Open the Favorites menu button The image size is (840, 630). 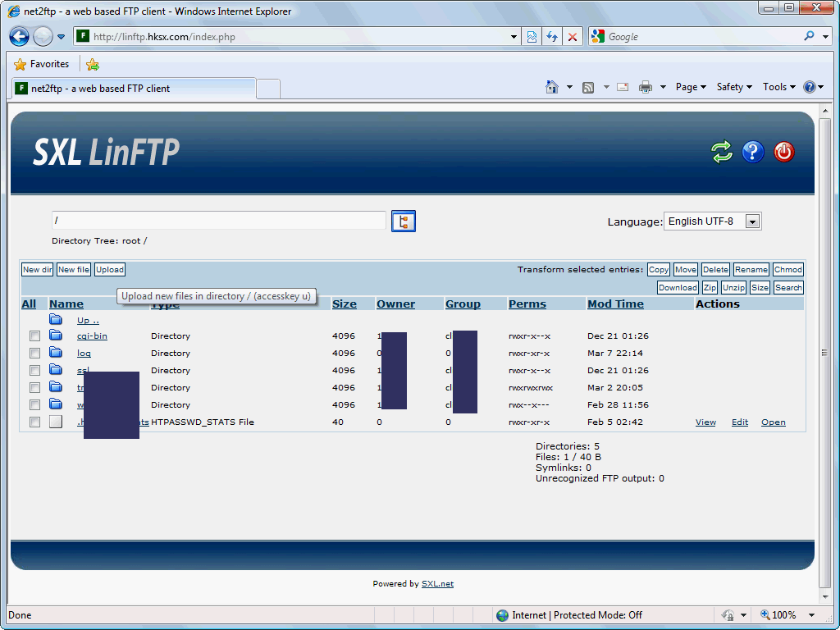42,64
